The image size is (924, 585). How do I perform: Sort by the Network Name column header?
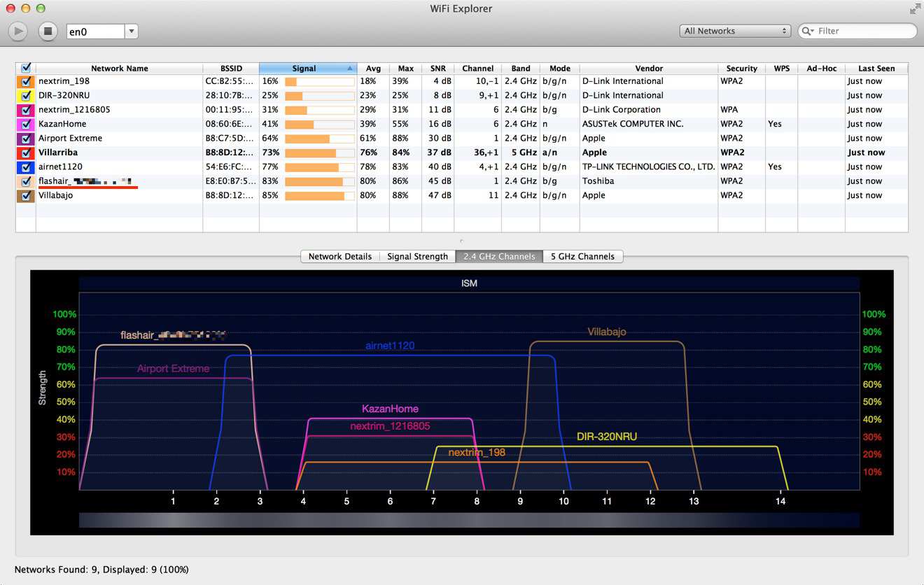click(119, 68)
